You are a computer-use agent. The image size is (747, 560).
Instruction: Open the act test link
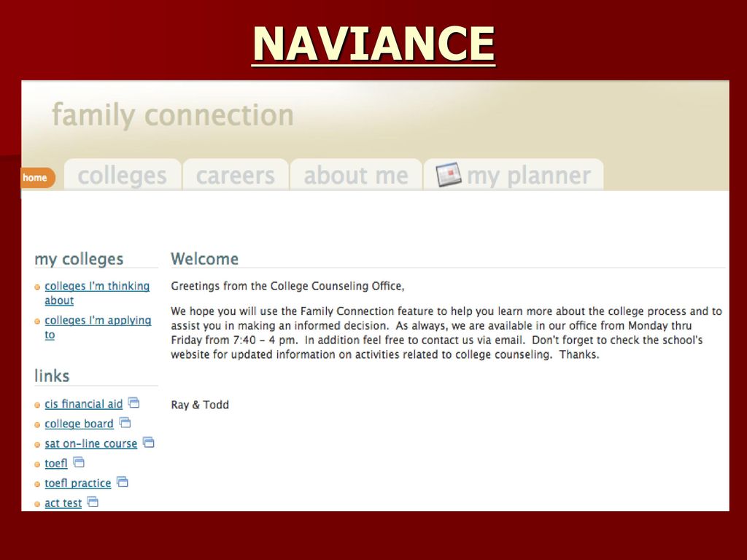(x=63, y=503)
